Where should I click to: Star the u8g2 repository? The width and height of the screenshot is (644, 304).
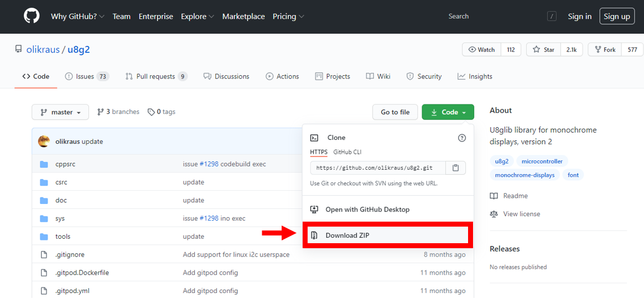click(543, 50)
